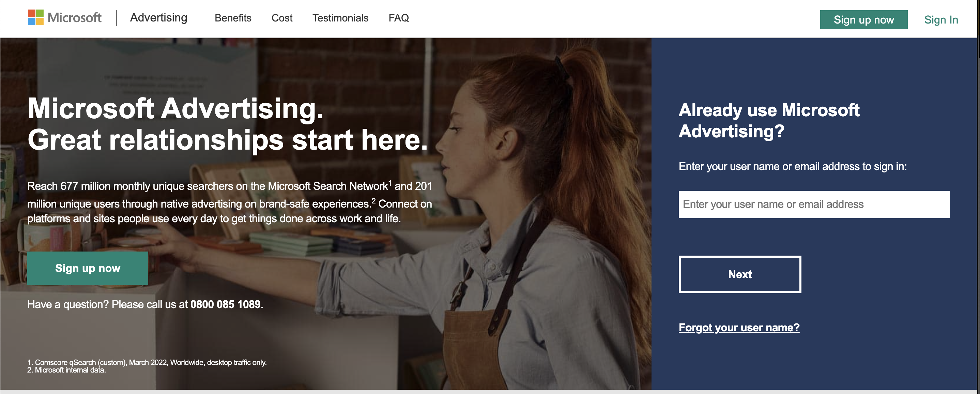Open the Benefits menu item
The width and height of the screenshot is (980, 394).
233,18
